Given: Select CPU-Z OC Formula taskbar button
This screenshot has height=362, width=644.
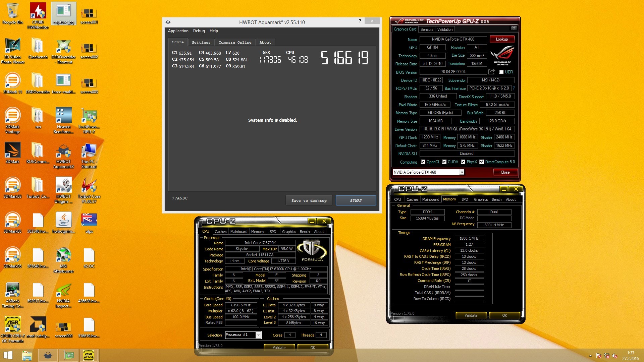Looking at the screenshot, I should click(89, 355).
